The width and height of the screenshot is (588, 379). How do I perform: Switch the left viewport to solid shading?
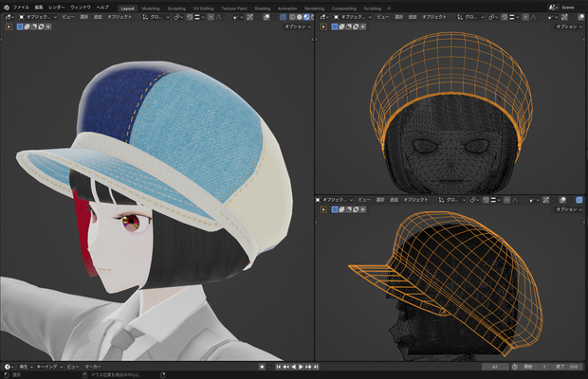coord(300,17)
